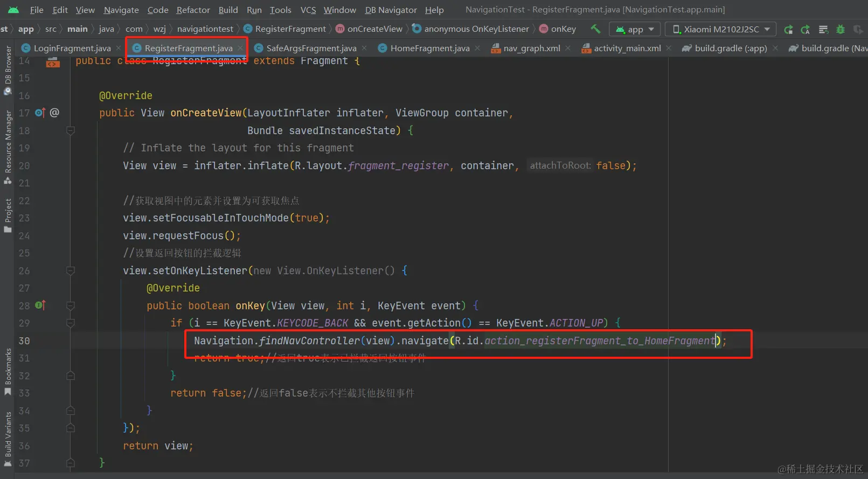Close the HomeFragment.java tab
Viewport: 868px width, 479px height.
tap(477, 48)
